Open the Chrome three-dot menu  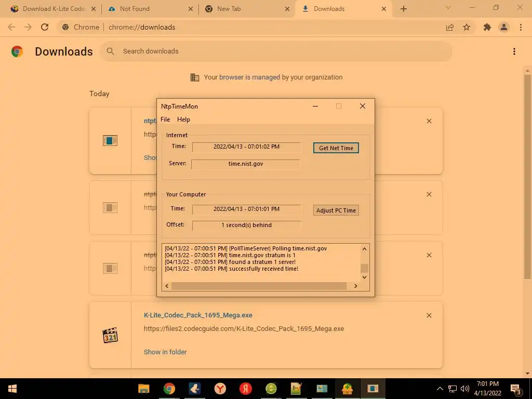click(x=521, y=27)
